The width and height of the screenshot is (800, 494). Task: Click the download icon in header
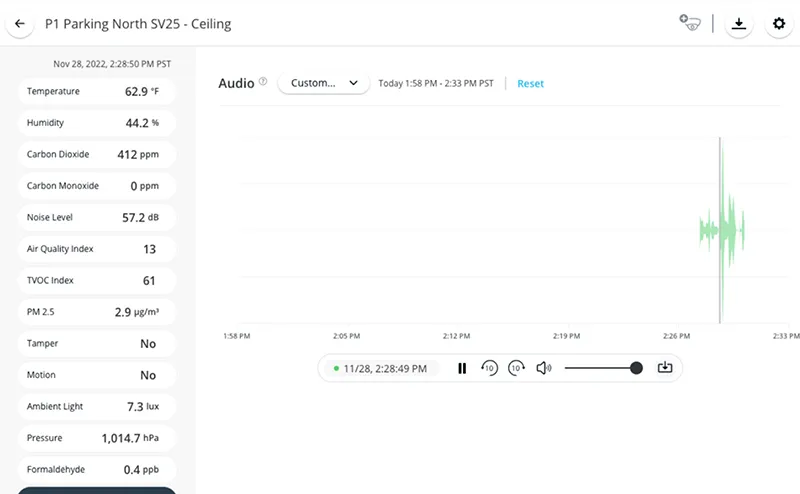pyautogui.click(x=739, y=23)
